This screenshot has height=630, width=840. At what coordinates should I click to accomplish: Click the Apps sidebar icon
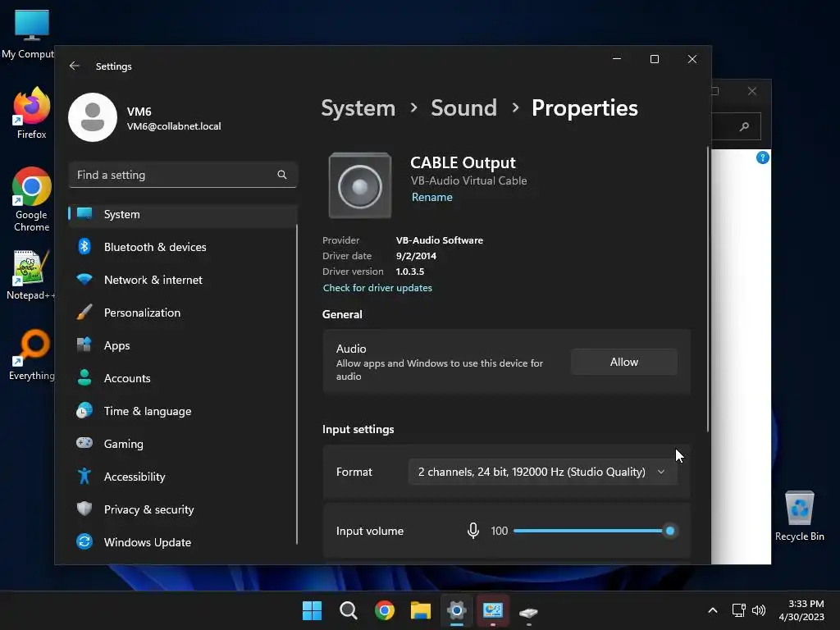coord(84,345)
